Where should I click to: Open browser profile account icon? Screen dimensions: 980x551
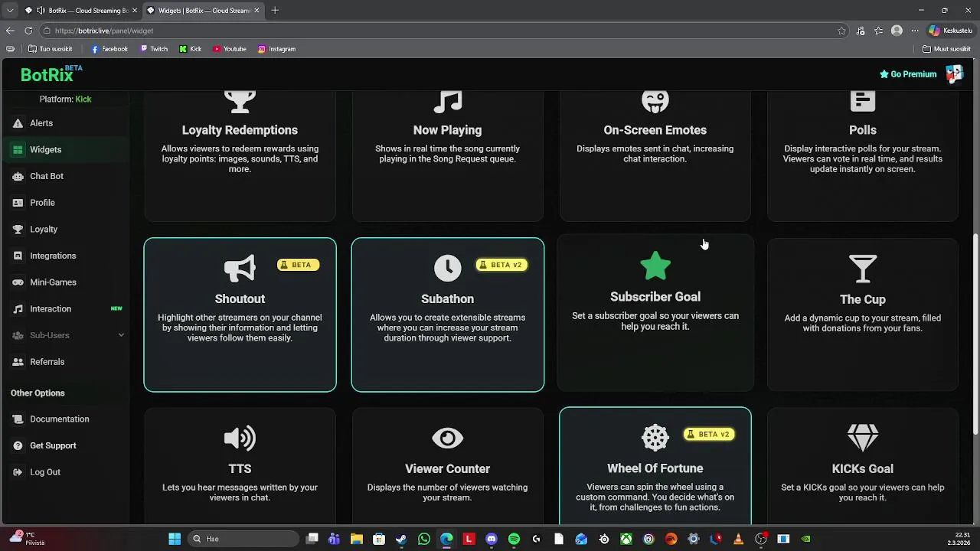897,31
